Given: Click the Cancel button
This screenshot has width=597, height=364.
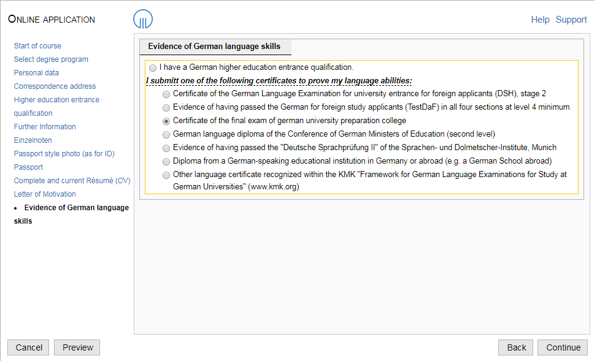Looking at the screenshot, I should (28, 347).
